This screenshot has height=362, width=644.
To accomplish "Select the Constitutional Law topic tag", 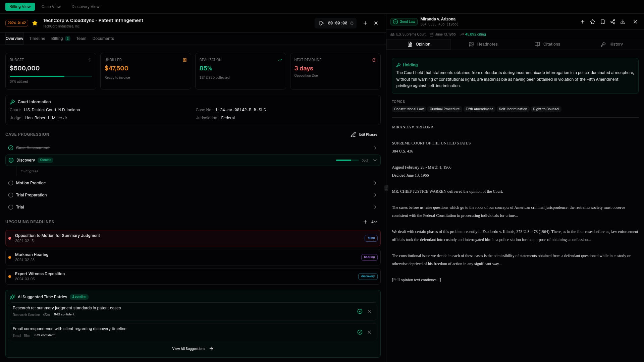I will tap(409, 109).
